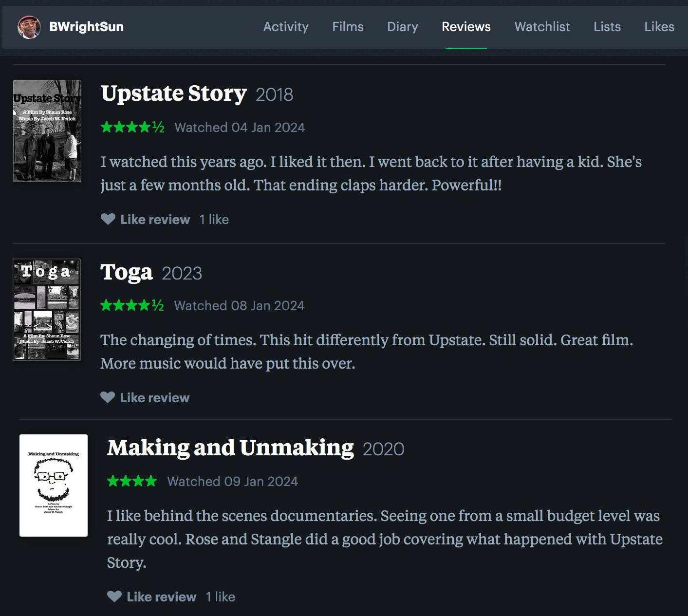Screen dimensions: 688x616
Task: Select the Reviews tab
Action: [x=466, y=27]
